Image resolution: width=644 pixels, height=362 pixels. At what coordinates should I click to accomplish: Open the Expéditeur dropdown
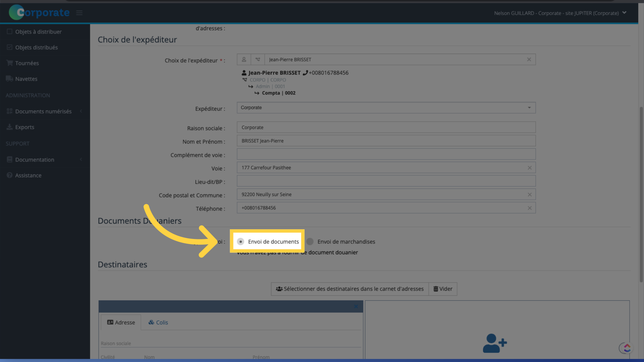pyautogui.click(x=385, y=107)
